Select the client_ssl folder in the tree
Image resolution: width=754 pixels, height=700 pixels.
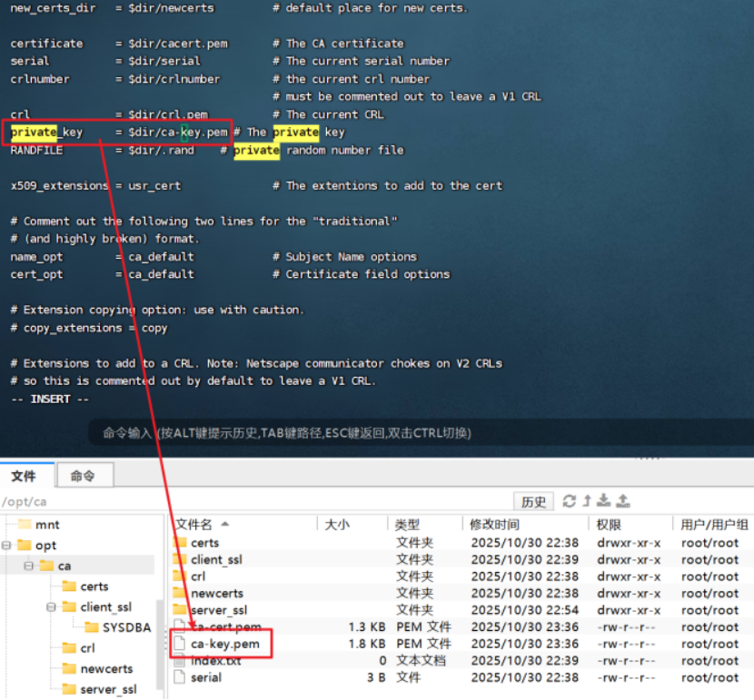click(x=97, y=607)
